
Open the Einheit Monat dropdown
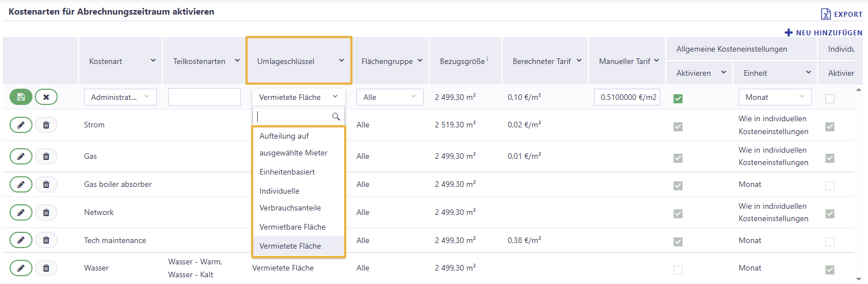(775, 97)
